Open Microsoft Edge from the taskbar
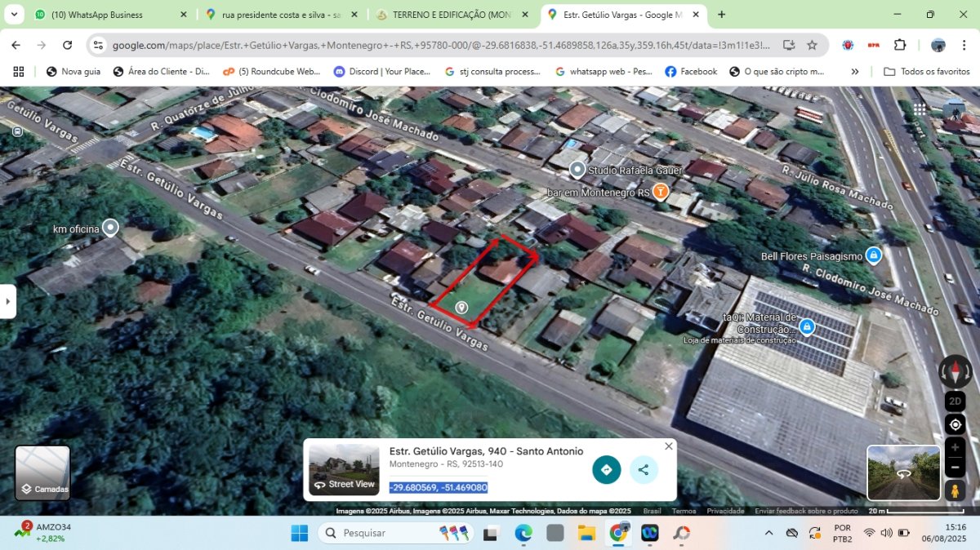980x550 pixels. pos(523,533)
